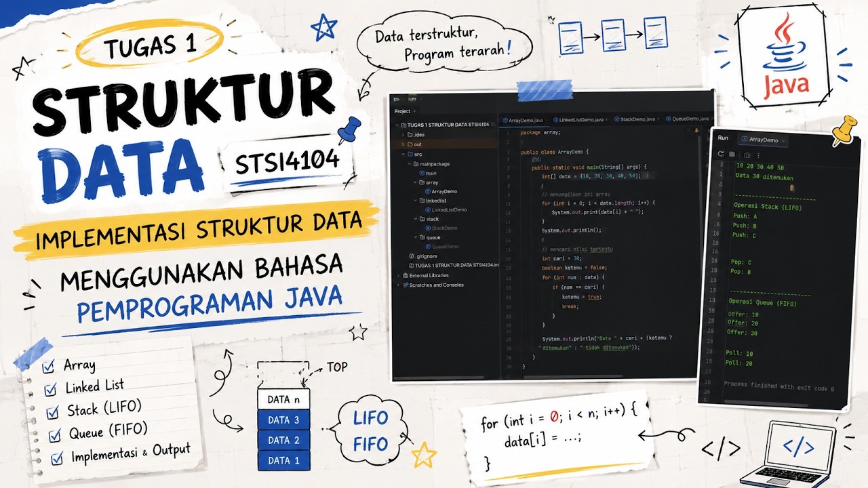This screenshot has width=868, height=488.
Task: Expand Scratches and Consoles node
Action: (398, 285)
